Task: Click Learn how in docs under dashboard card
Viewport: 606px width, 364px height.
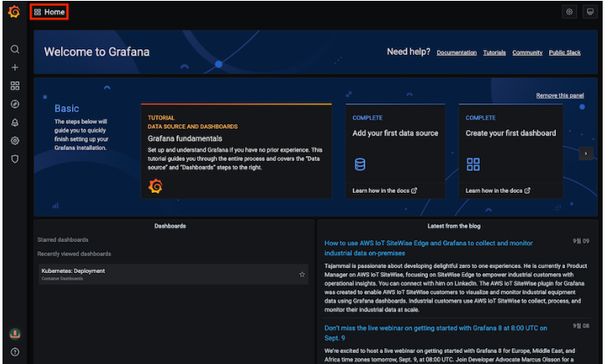Action: tap(498, 190)
